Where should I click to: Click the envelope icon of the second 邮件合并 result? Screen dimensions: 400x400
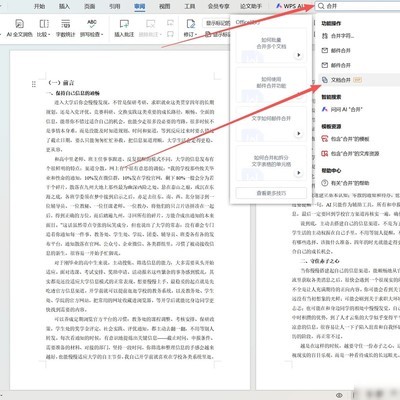pyautogui.click(x=325, y=65)
